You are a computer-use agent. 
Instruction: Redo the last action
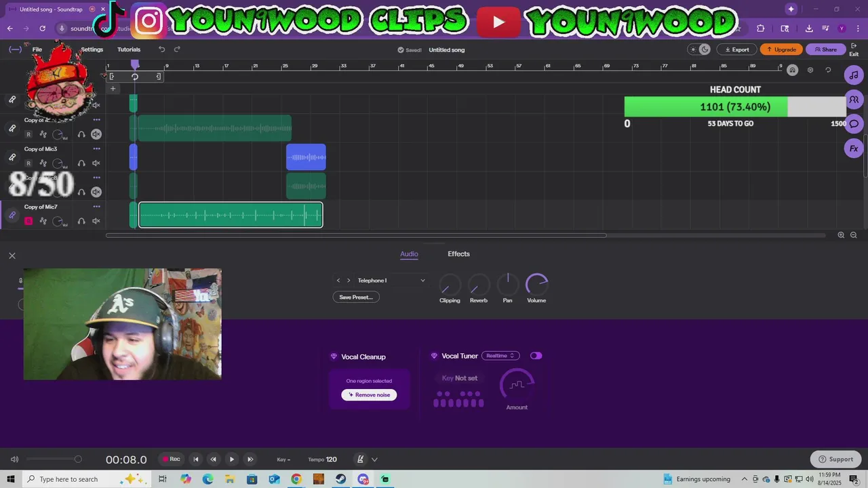[177, 49]
